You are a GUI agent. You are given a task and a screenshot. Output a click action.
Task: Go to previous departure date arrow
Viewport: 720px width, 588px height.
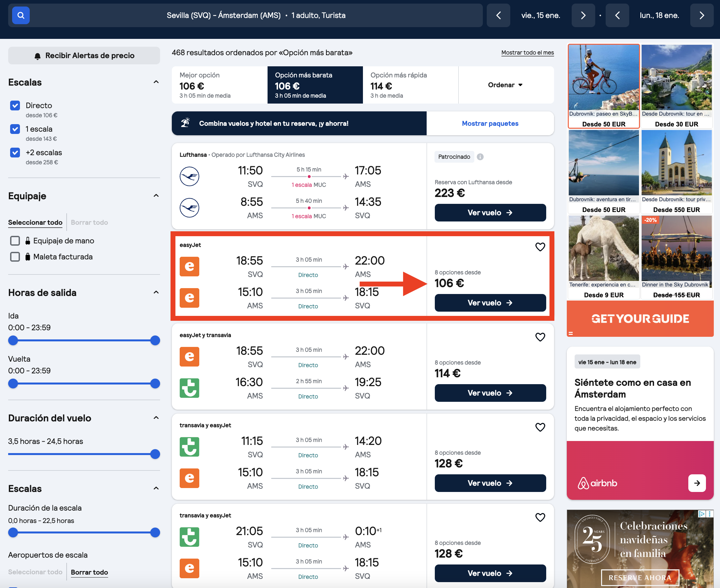[498, 15]
